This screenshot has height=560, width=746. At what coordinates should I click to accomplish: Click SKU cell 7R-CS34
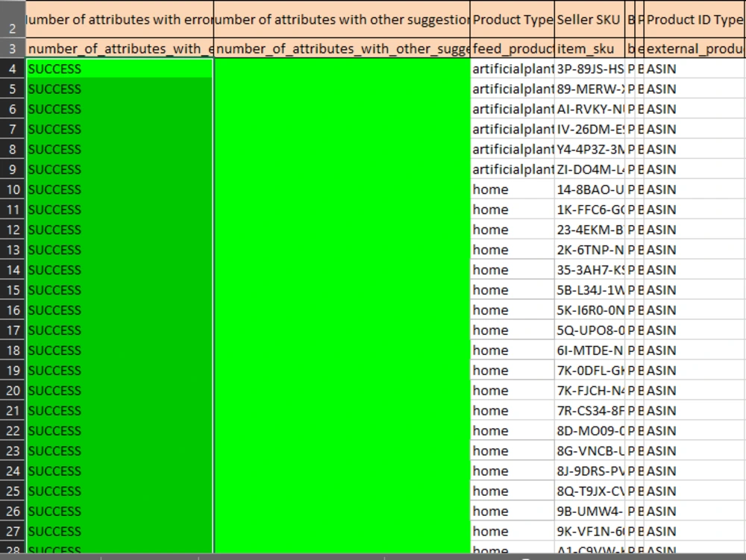click(x=589, y=411)
